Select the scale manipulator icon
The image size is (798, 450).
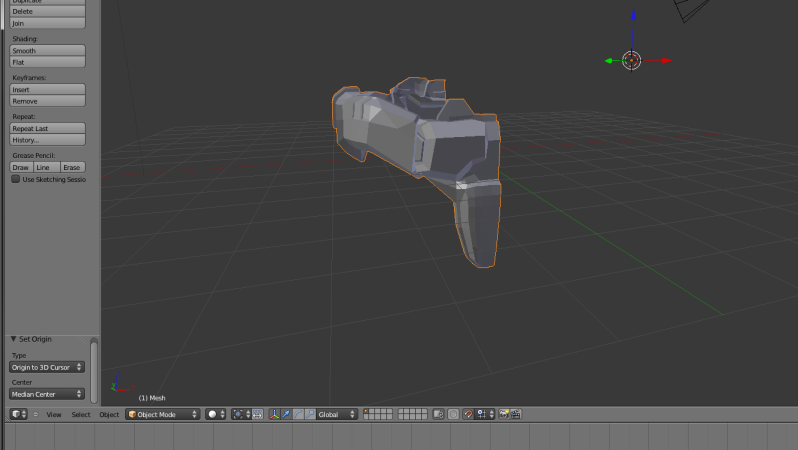(x=309, y=414)
